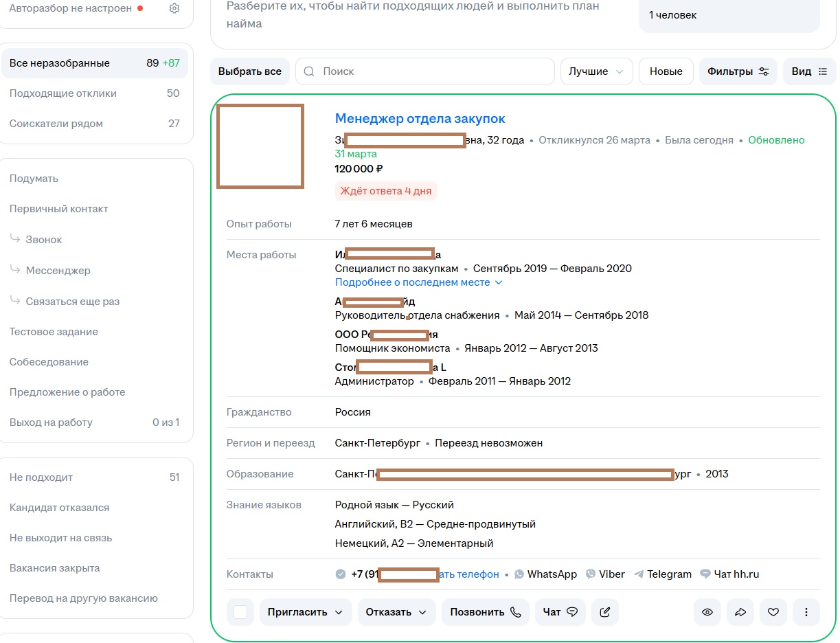
Task: Open the Менеджер отдела закупок resume link
Action: tap(420, 119)
